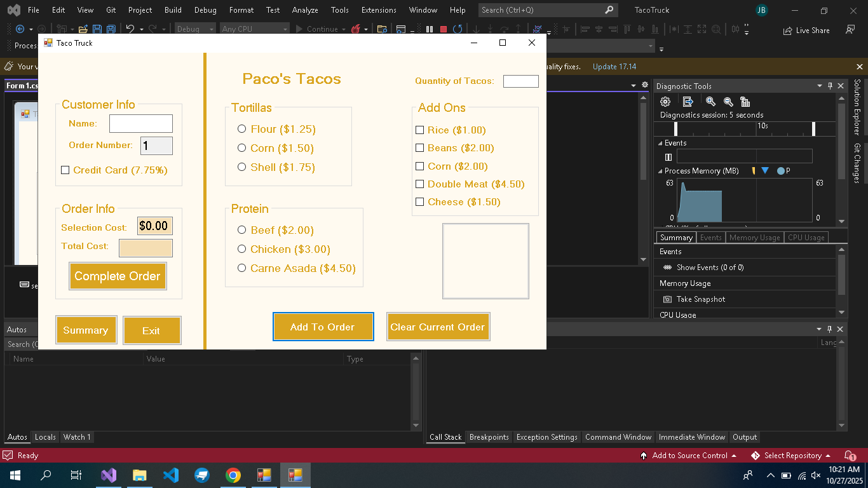This screenshot has width=868, height=488.
Task: Expand the Select Repository menu
Action: click(x=792, y=456)
